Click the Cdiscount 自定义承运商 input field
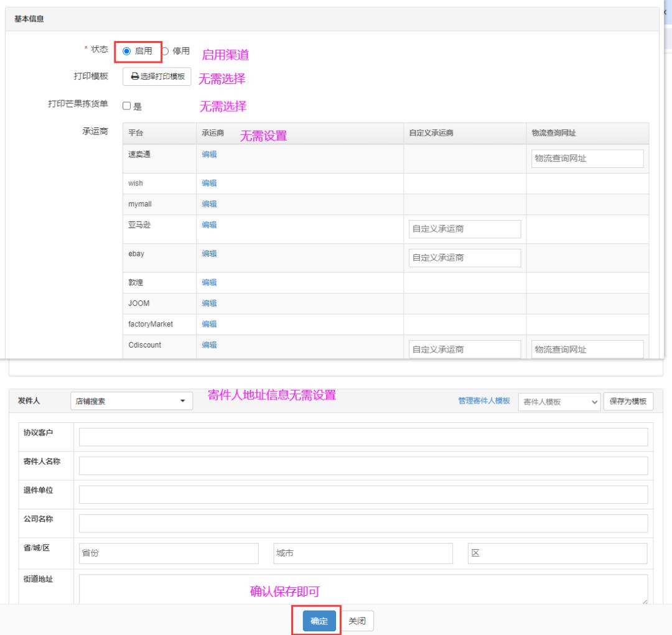Image resolution: width=672 pixels, height=635 pixels. 465,350
